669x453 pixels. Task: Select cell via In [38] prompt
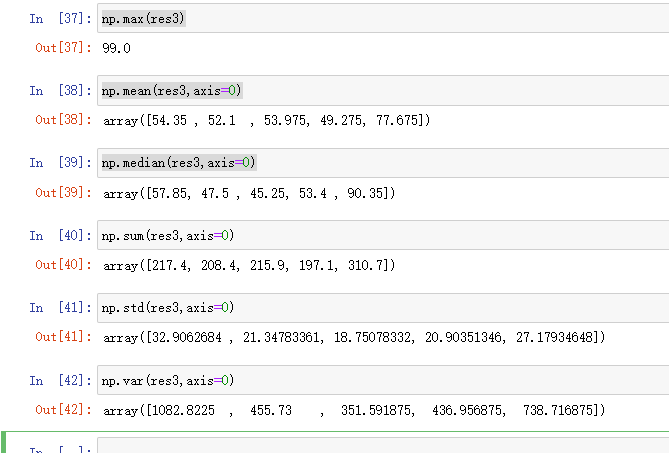click(59, 91)
